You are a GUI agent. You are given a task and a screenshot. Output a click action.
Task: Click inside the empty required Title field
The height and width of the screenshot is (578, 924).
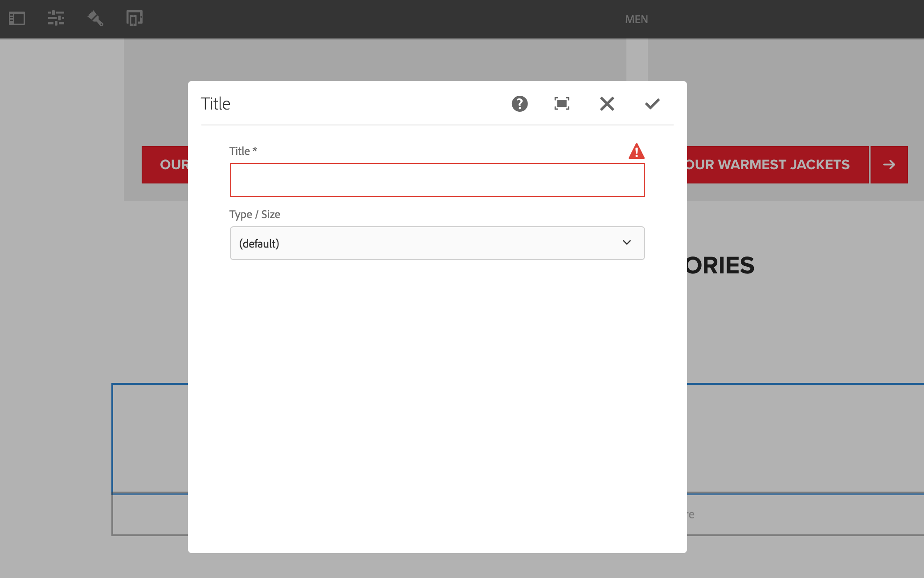(x=437, y=179)
